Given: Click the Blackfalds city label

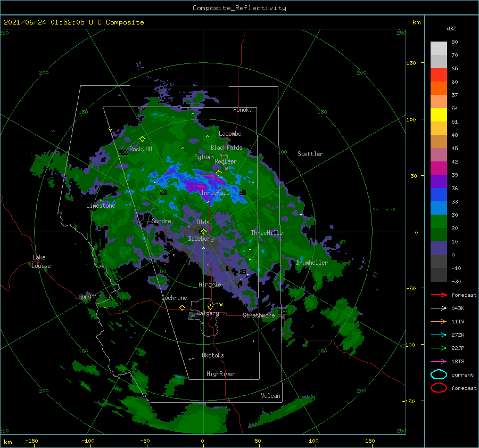Looking at the screenshot, I should pos(226,148).
